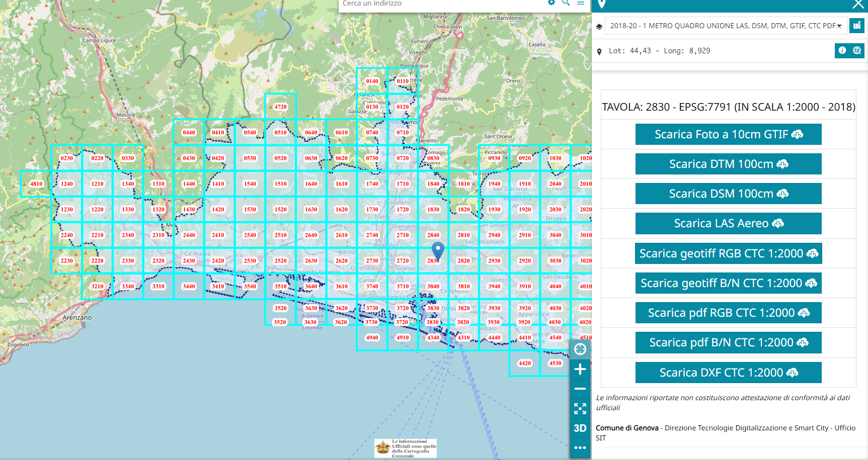Download geotiff RGB CTC 1:2000

click(x=728, y=253)
